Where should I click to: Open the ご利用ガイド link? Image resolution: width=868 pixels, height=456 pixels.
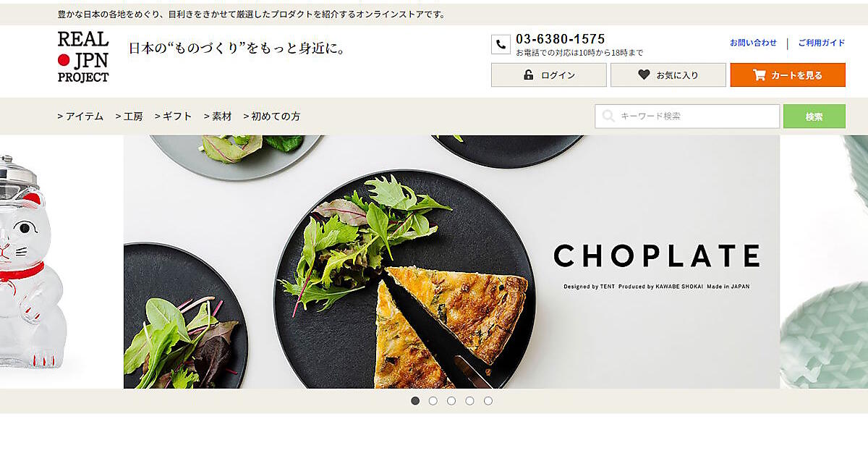[822, 43]
